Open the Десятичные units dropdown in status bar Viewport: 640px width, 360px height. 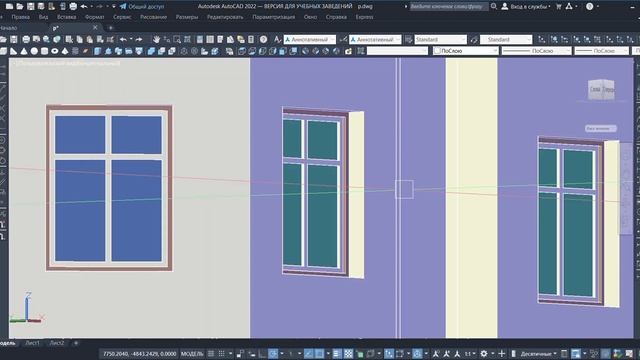click(x=538, y=354)
